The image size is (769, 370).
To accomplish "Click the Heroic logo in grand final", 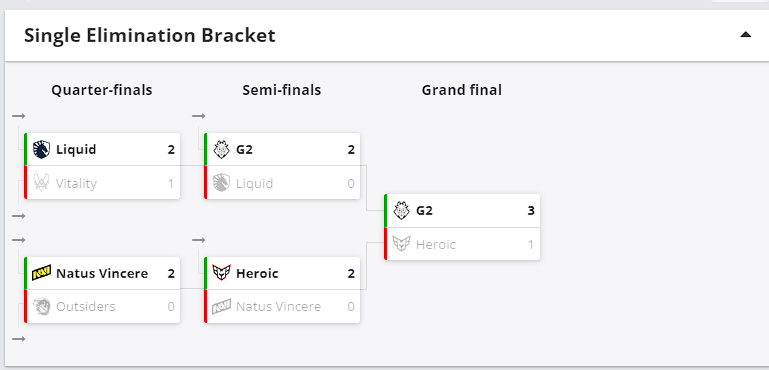I will point(401,244).
